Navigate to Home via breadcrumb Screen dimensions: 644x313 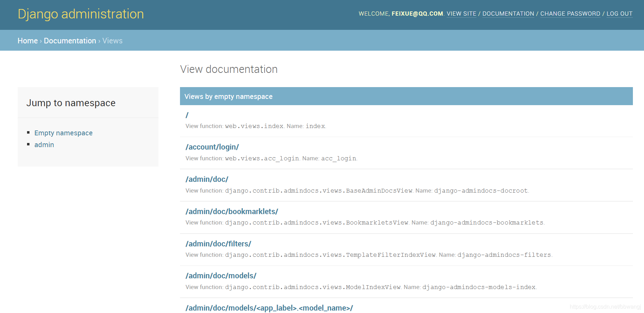tap(27, 41)
